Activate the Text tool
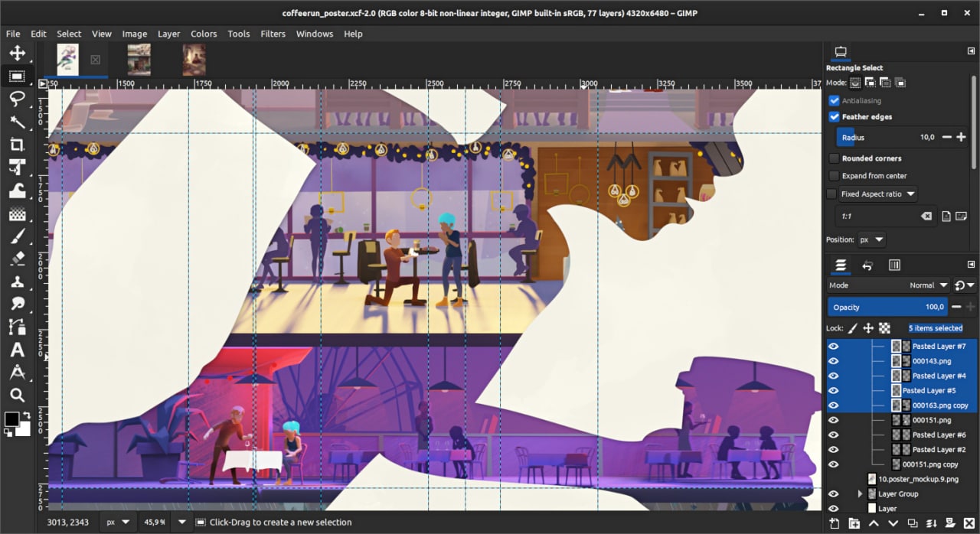980x534 pixels. (x=17, y=350)
